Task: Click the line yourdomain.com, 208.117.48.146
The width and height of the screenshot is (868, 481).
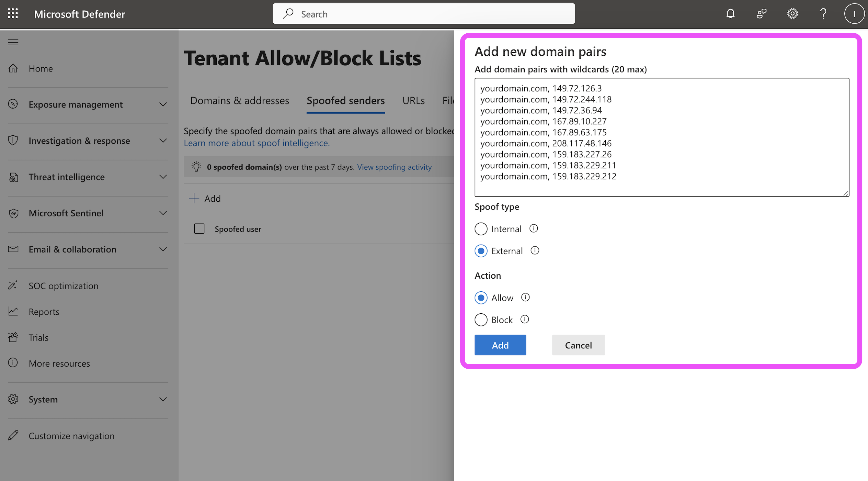Action: (546, 143)
